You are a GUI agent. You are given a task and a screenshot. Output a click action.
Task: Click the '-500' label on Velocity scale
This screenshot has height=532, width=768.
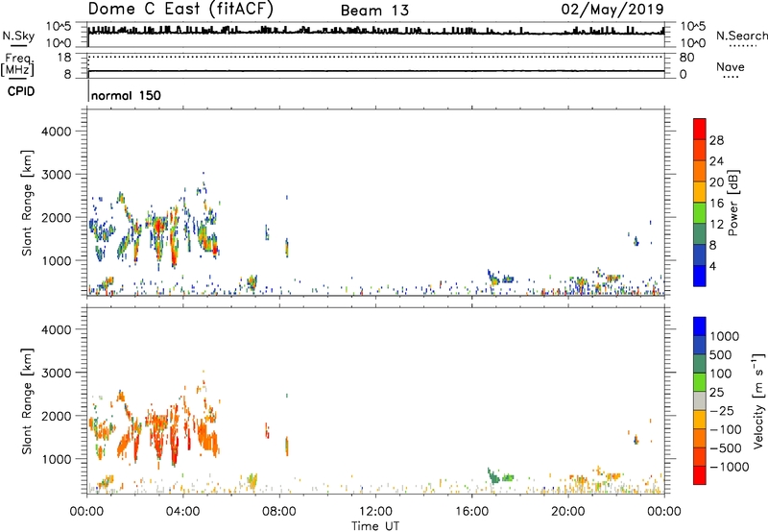[x=726, y=448]
